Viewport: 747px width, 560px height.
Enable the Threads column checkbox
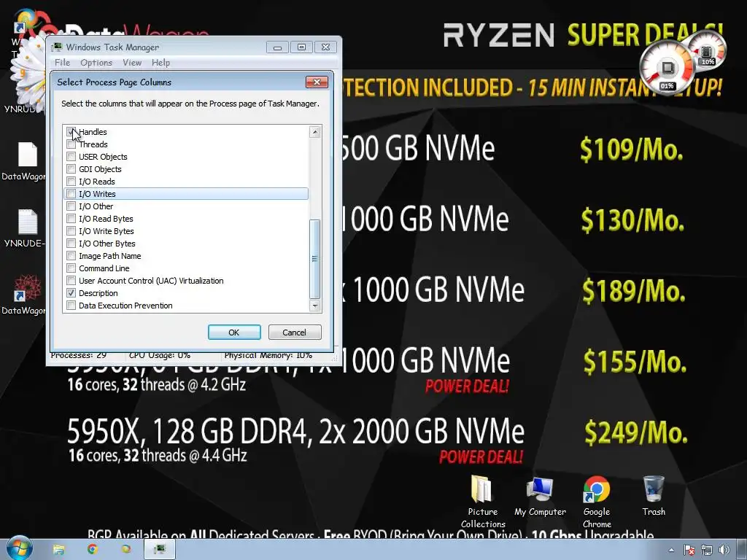71,144
